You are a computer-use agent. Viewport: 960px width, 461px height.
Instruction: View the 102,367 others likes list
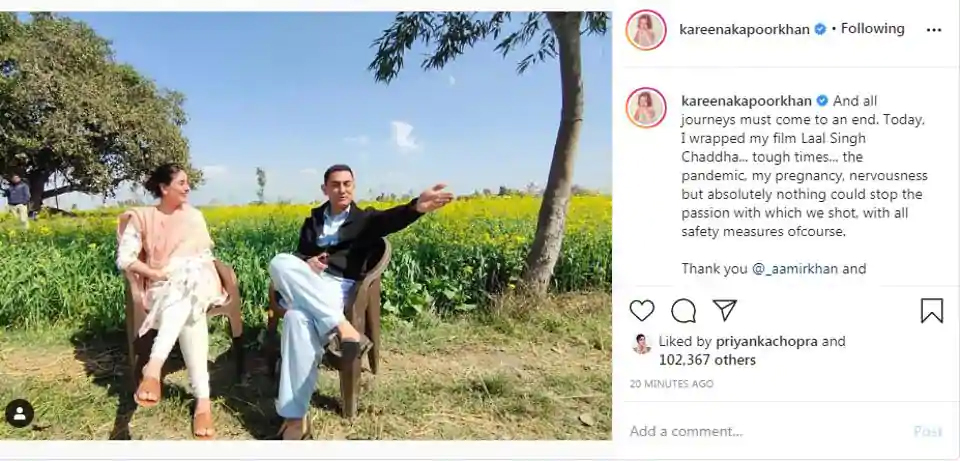click(x=707, y=360)
